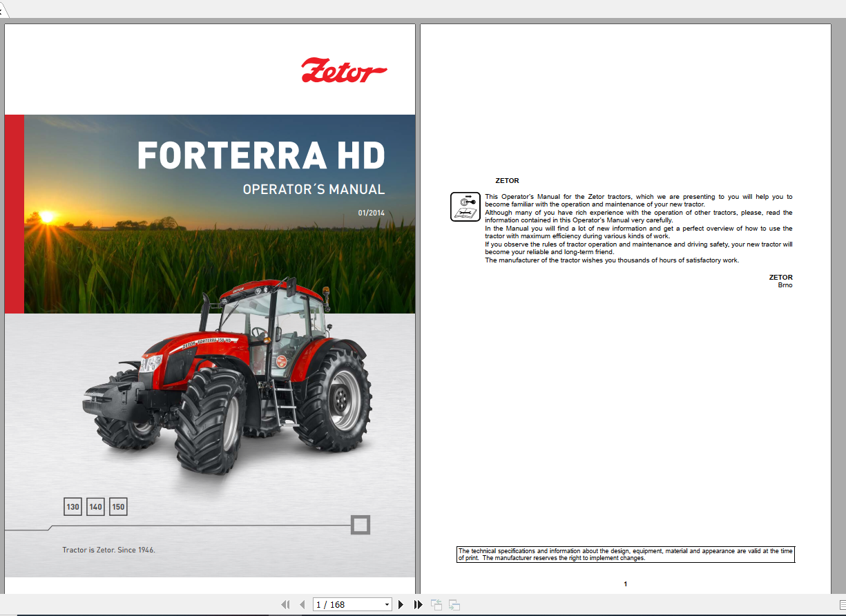The width and height of the screenshot is (846, 616).
Task: Go to the previous page
Action: point(302,604)
